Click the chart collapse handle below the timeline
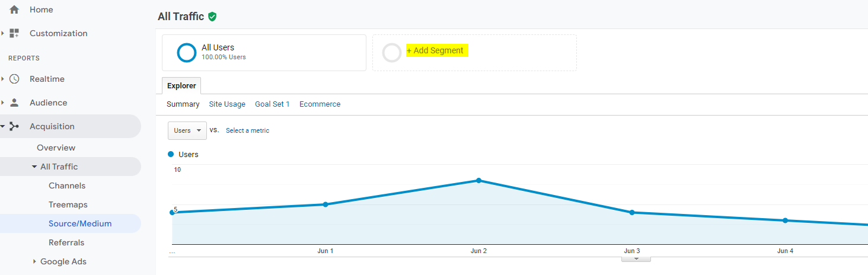The height and width of the screenshot is (275, 868). tap(636, 259)
